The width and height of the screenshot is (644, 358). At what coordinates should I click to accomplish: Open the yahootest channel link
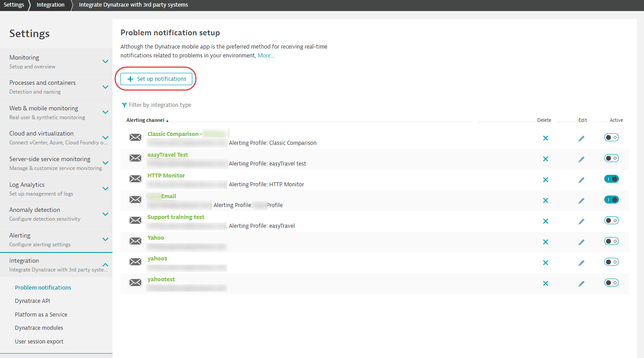(x=161, y=279)
